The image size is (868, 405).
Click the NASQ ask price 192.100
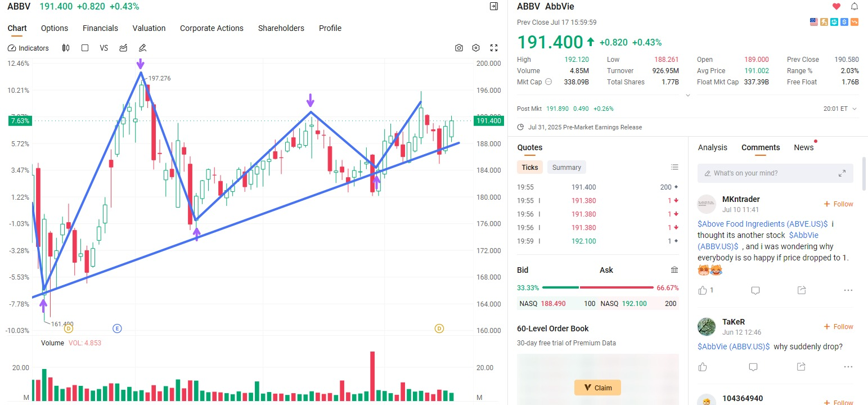click(x=634, y=304)
